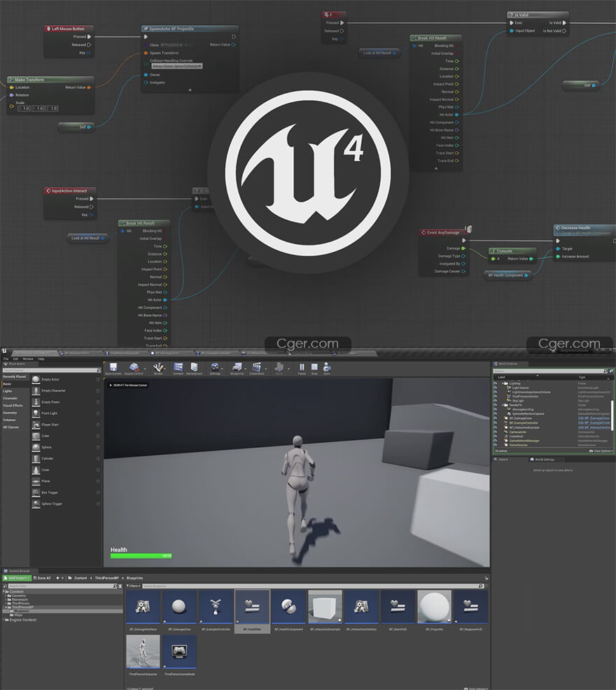The width and height of the screenshot is (616, 690).
Task: Hide the SkyLight actor
Action: point(496,401)
